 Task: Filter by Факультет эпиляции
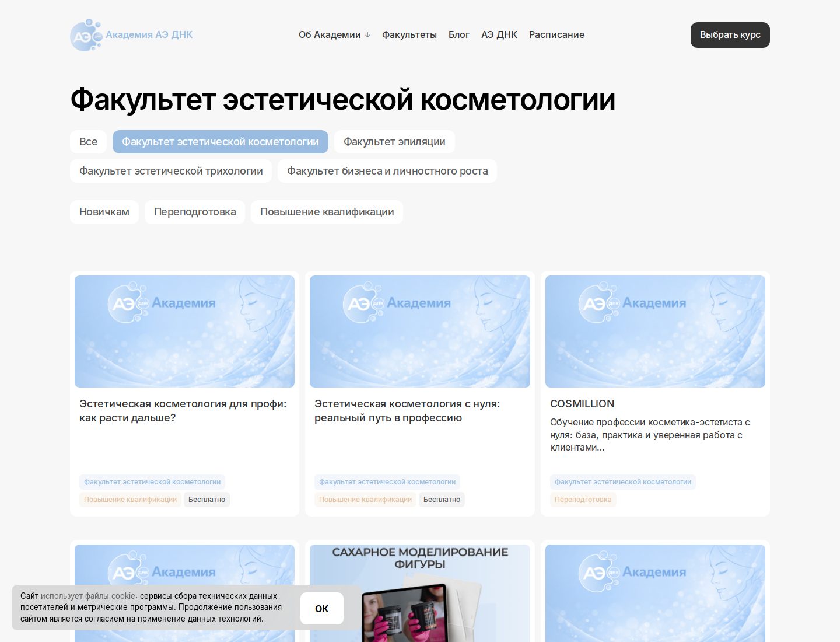coord(394,142)
